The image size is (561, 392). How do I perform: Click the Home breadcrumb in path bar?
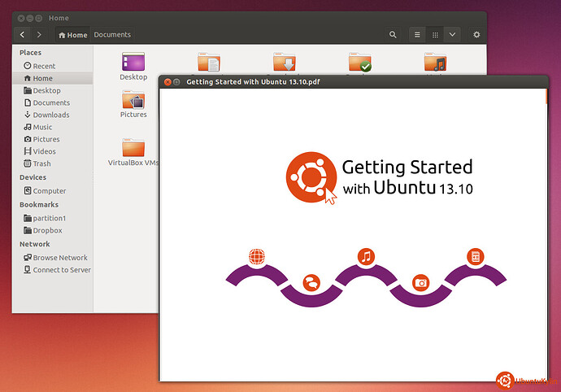tap(72, 35)
